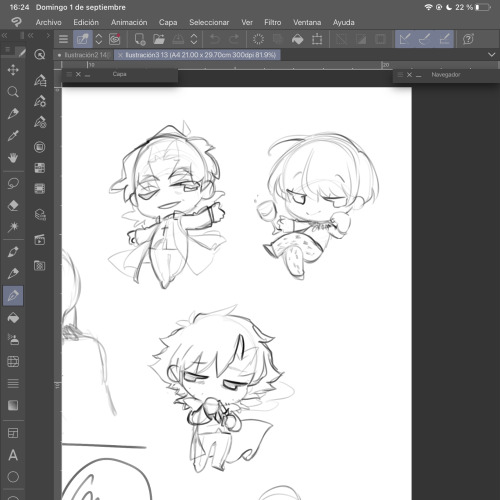Click Scale/Rotate transform icon

317,39
